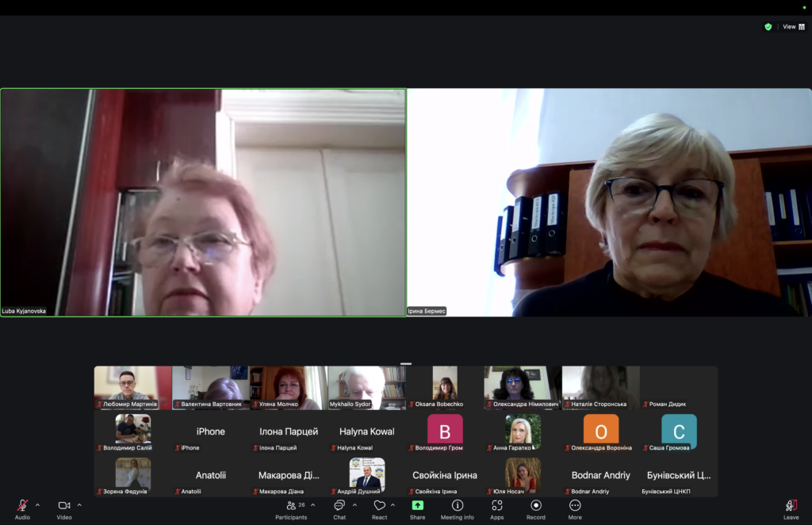Expand the audio options arrow

[x=37, y=504]
